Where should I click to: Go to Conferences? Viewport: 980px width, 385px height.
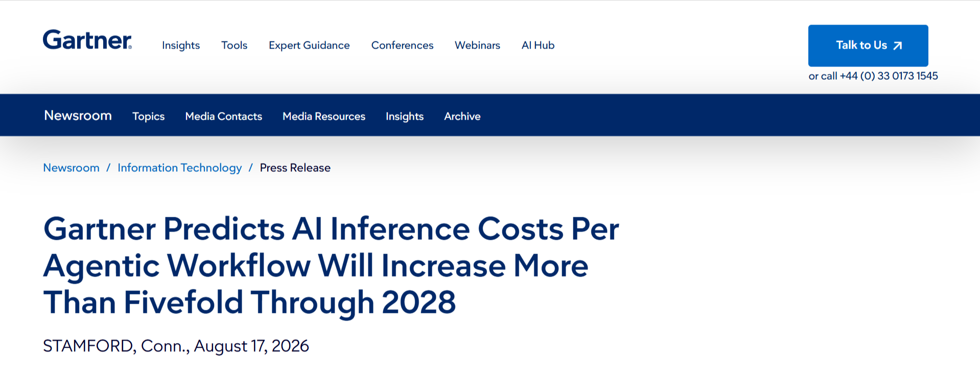pos(402,46)
